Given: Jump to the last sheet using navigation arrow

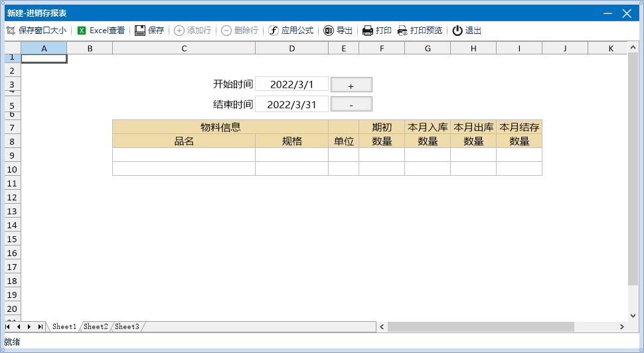Looking at the screenshot, I should pyautogui.click(x=40, y=326).
